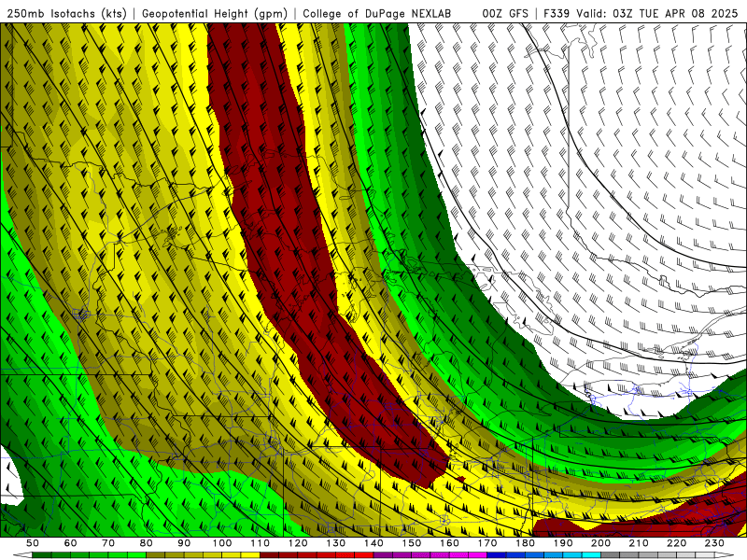The width and height of the screenshot is (747, 560).
Task: Click the '190' value on the color legend
Action: point(563,543)
